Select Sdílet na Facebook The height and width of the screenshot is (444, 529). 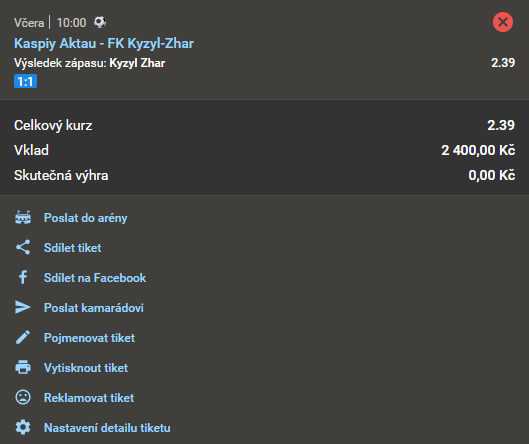pyautogui.click(x=95, y=278)
